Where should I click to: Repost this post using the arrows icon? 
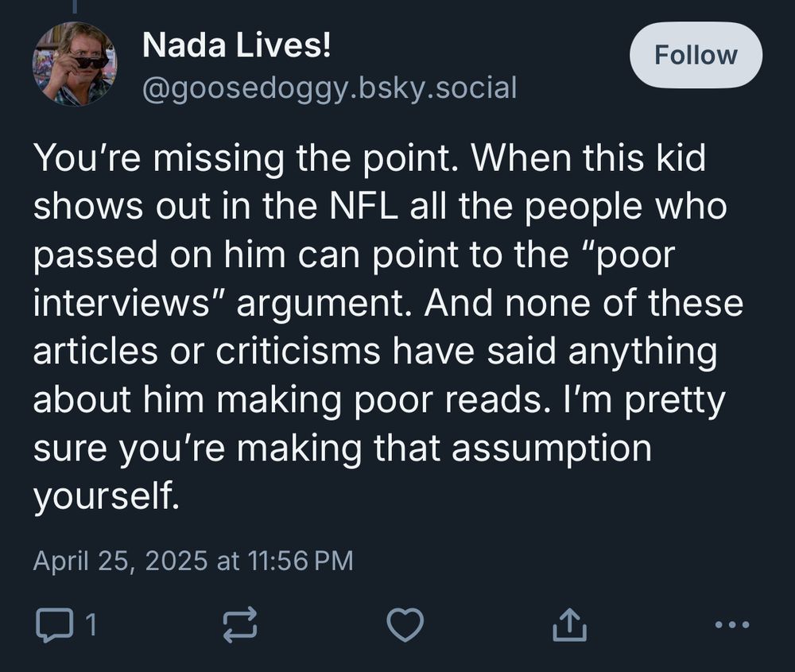[x=242, y=625]
